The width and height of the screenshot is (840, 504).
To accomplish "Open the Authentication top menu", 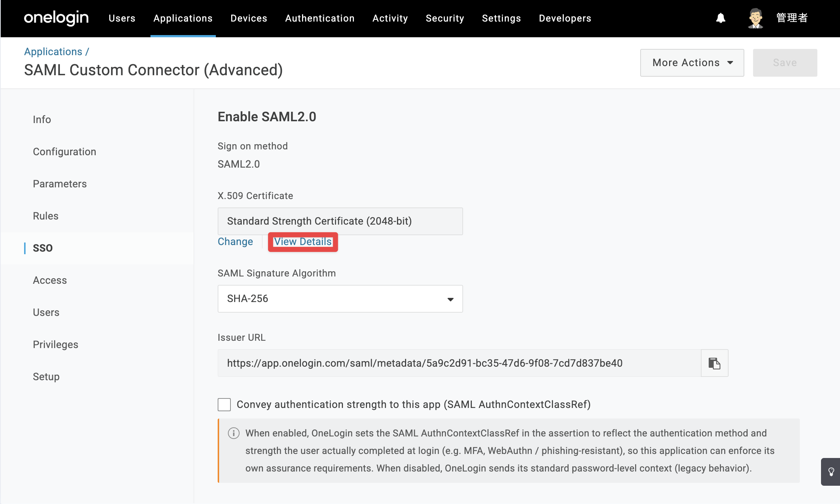I will [320, 18].
